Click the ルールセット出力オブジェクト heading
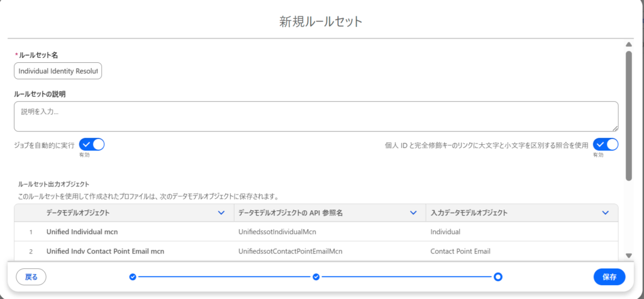 pyautogui.click(x=54, y=184)
